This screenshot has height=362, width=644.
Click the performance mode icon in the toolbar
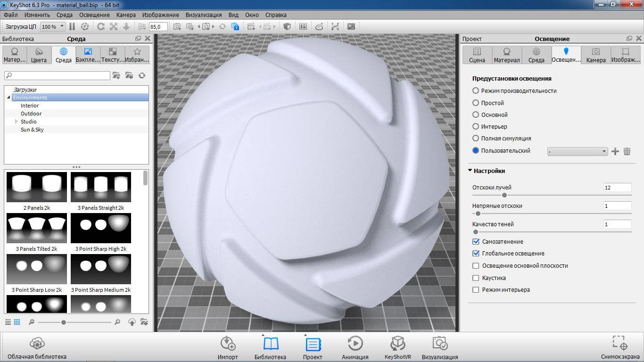point(85,27)
